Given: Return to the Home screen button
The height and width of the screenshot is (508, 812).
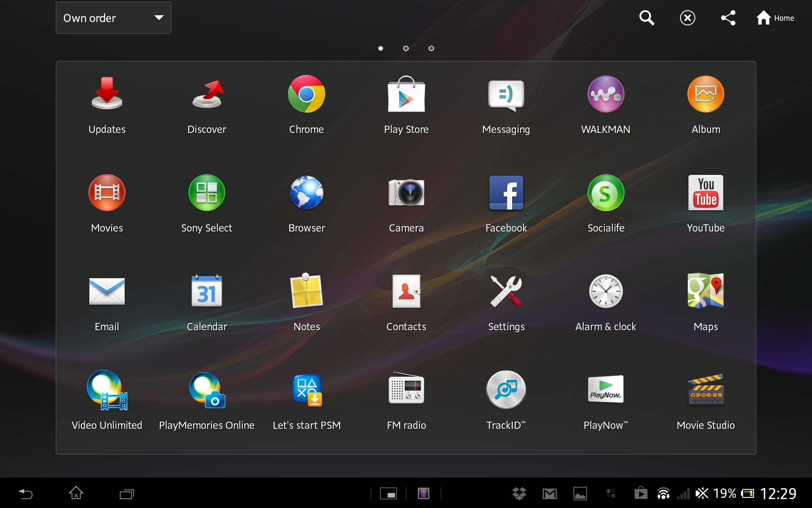Looking at the screenshot, I should (775, 18).
